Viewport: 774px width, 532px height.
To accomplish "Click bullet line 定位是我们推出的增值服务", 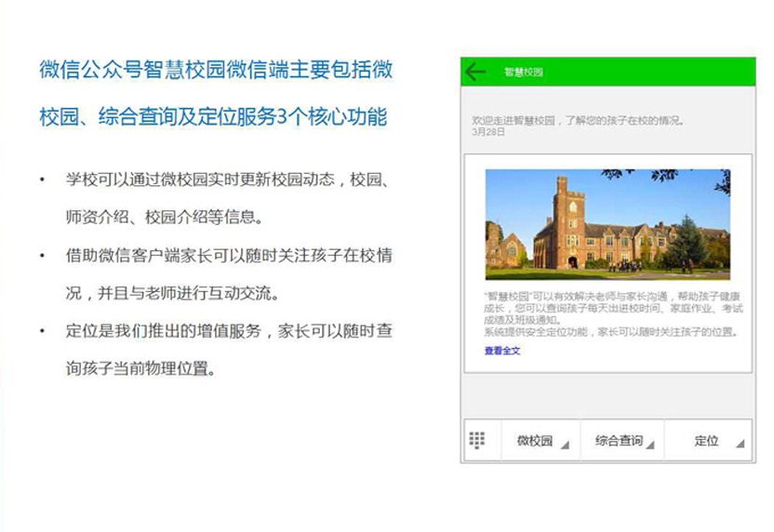I will [229, 331].
